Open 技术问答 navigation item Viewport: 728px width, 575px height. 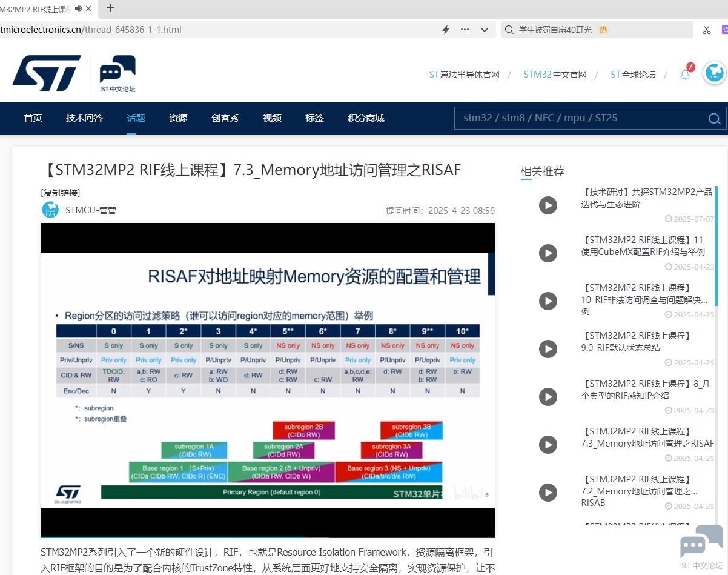coord(84,118)
